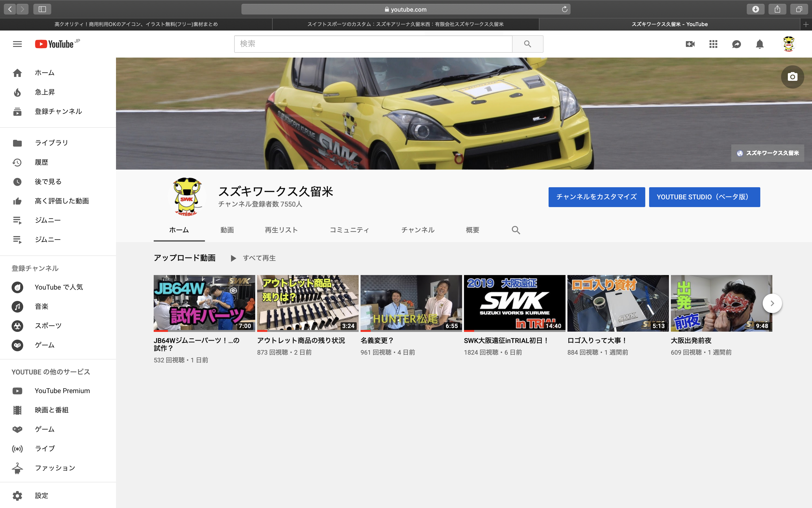Viewport: 812px width, 508px height.
Task: Open 名義変更？ video title
Action: tap(377, 341)
